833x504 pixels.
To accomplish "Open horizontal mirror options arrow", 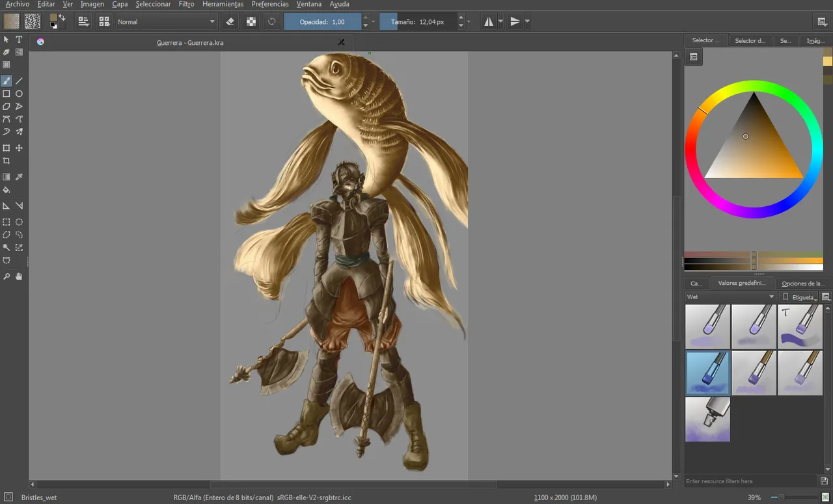I will point(500,21).
